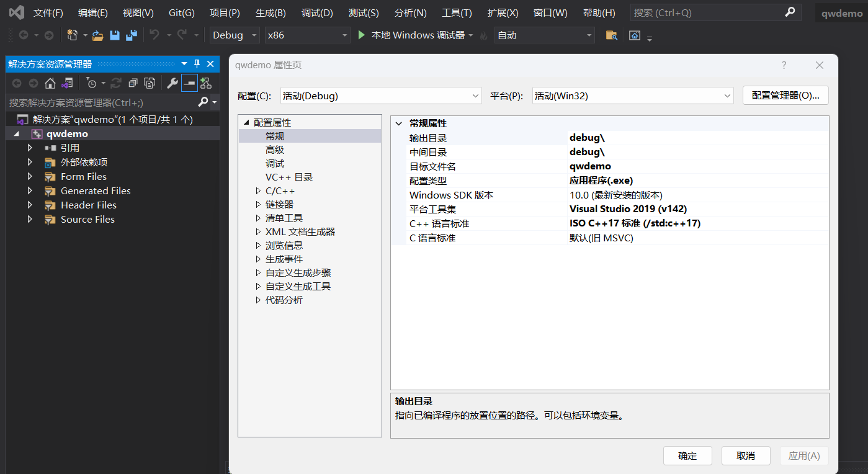Click the collapse all icon in Solution Explorer
The height and width of the screenshot is (474, 868).
coord(133,83)
